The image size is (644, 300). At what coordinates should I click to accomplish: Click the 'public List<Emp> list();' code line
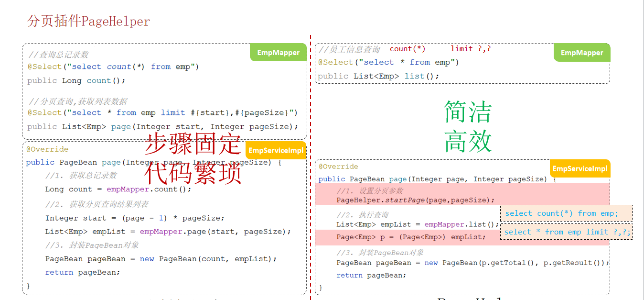pos(378,76)
